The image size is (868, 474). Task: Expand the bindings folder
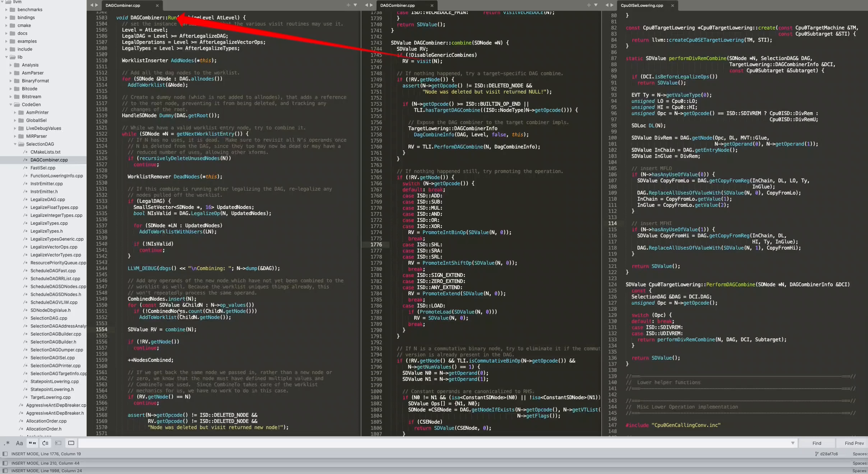(x=6, y=18)
